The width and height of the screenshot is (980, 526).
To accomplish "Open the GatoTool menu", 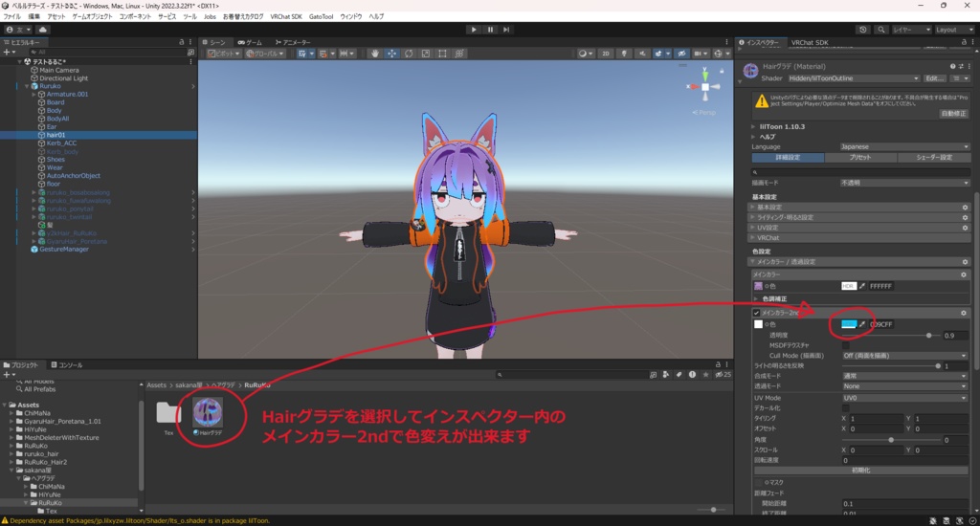I will click(x=322, y=17).
